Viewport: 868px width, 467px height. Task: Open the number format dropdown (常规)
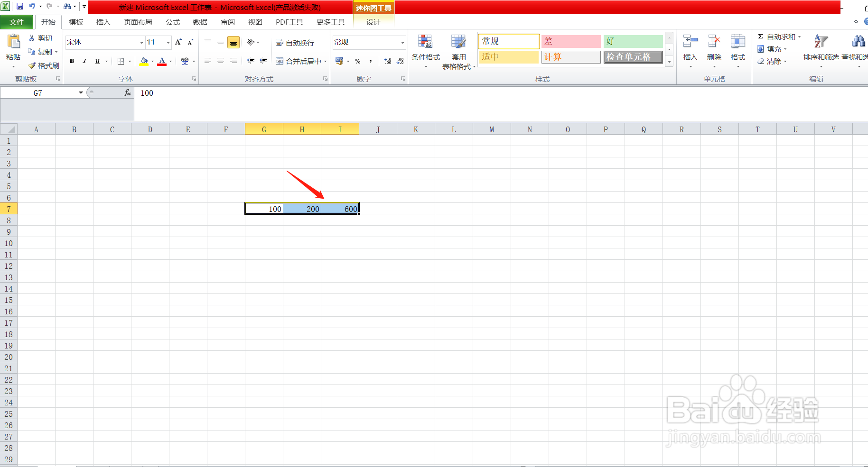tap(402, 43)
